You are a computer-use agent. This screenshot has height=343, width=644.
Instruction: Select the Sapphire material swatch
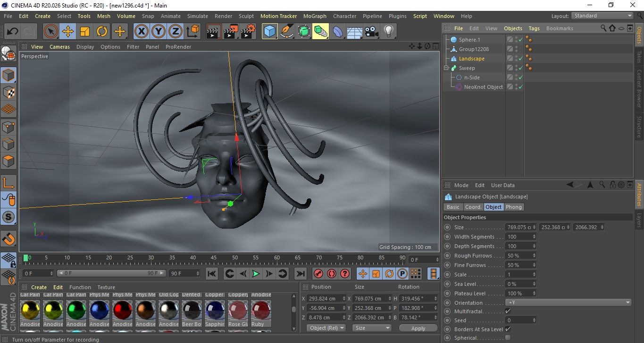(x=215, y=311)
